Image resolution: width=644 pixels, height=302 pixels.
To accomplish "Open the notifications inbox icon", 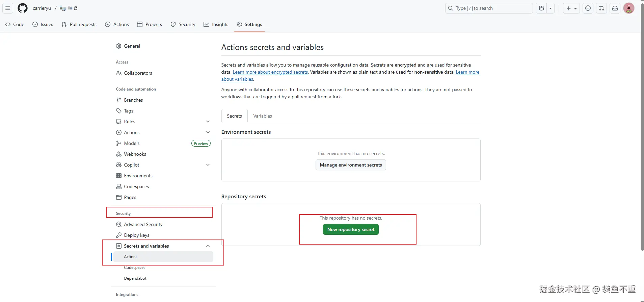I will [615, 8].
